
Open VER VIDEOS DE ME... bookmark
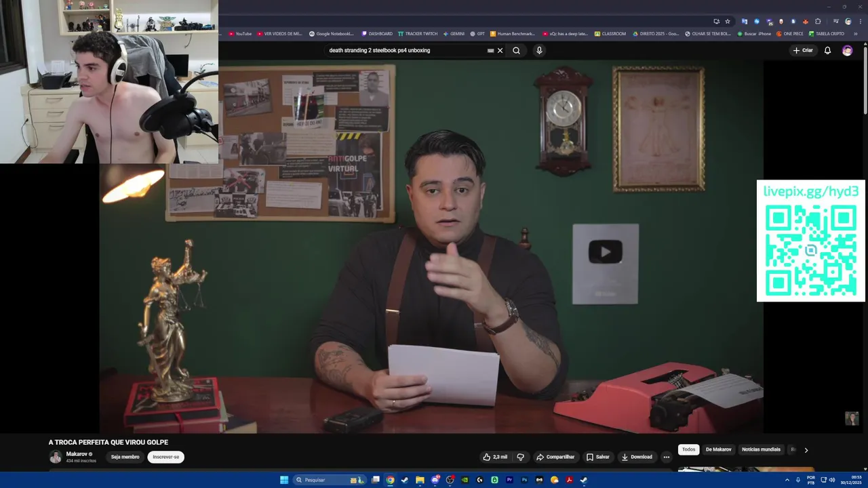point(279,33)
